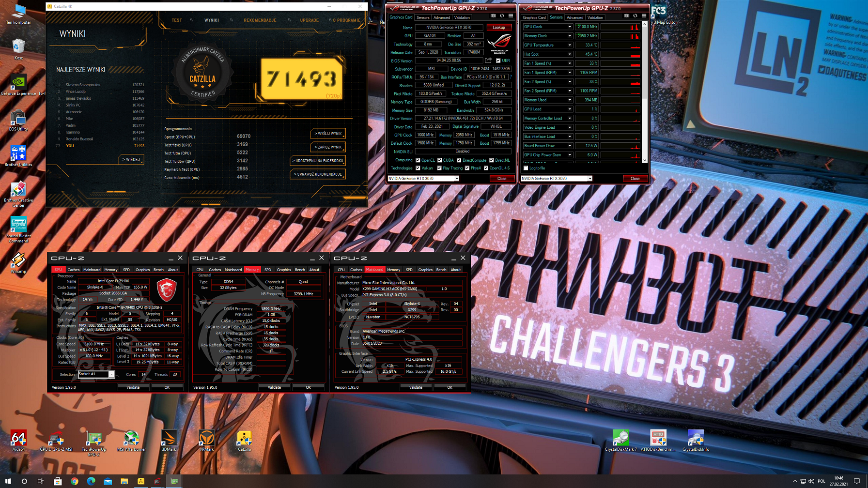The image size is (868, 488).
Task: Toggle the Ray Tracing checkbox in GPU-Z
Action: 439,168
